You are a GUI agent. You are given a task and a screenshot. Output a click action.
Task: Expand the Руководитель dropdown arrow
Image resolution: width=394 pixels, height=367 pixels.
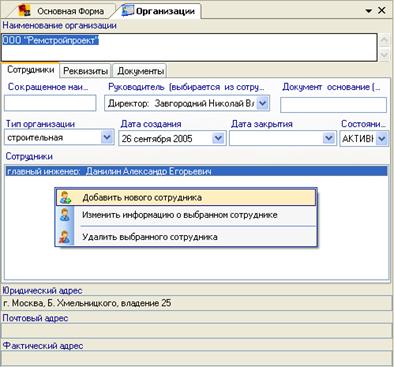pyautogui.click(x=263, y=103)
